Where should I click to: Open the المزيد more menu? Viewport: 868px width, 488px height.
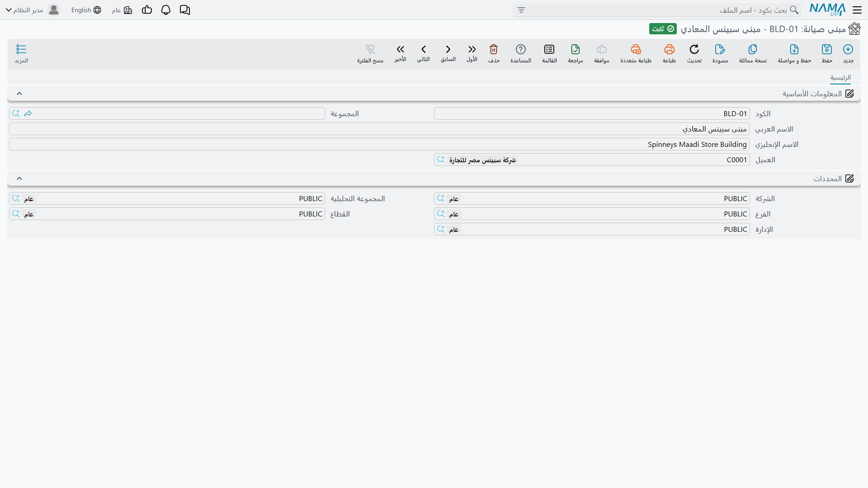[x=21, y=53]
